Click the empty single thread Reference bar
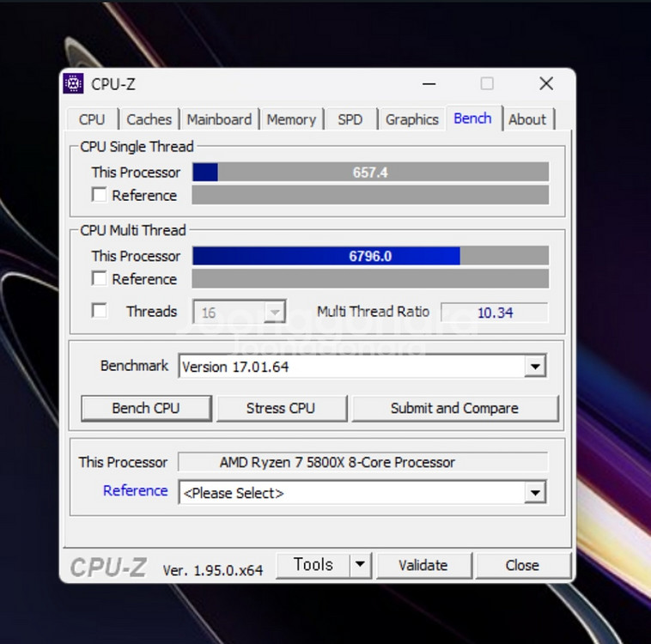 [x=370, y=195]
